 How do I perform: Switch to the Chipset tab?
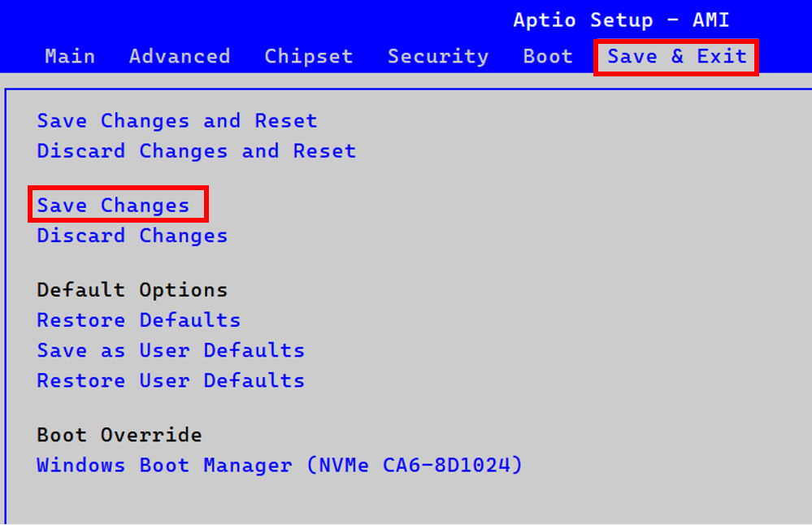point(308,56)
